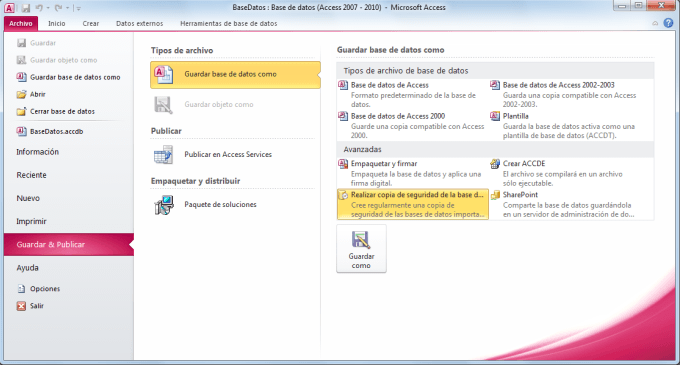
Task: Click the Plantilla template icon
Action: [495, 116]
